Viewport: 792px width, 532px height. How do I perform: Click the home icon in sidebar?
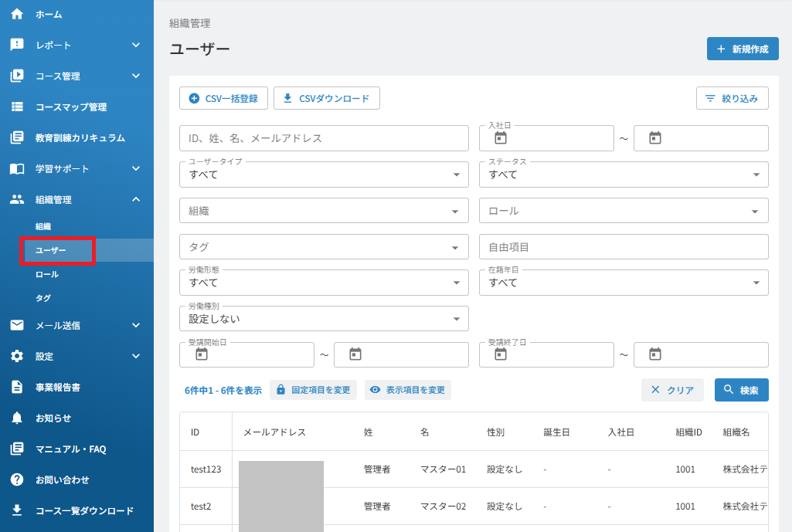pos(17,14)
